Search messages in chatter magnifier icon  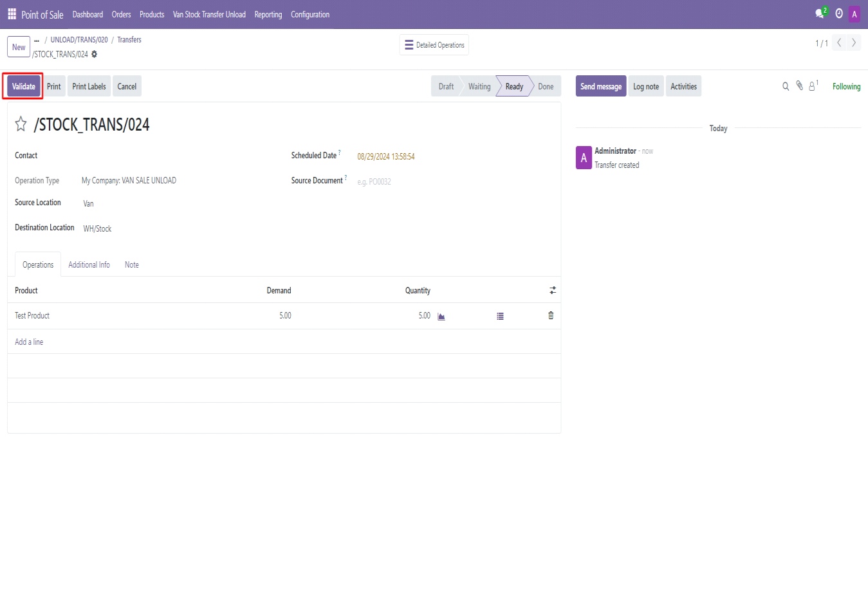[786, 86]
